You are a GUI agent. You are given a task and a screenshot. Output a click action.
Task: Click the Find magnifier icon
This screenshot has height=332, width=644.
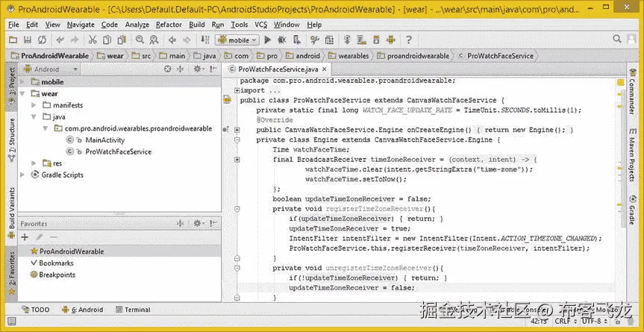pos(140,40)
